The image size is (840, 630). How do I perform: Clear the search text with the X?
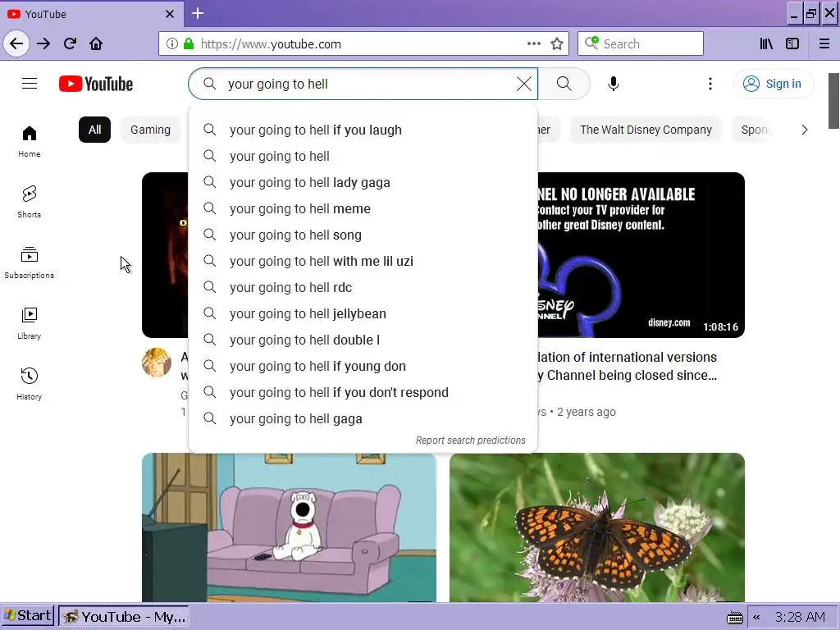tap(524, 84)
